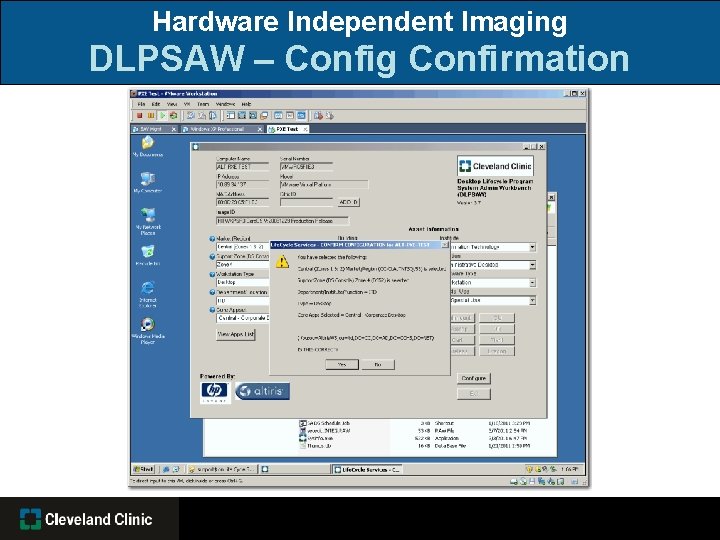Expand the Institute dropdown arrow
This screenshot has width=720, height=540.
click(x=532, y=247)
